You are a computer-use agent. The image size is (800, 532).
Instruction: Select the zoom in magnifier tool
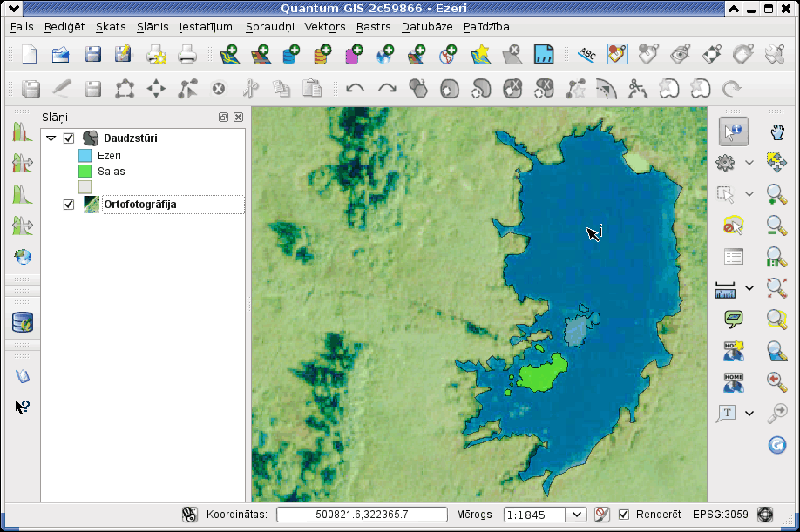[x=777, y=194]
